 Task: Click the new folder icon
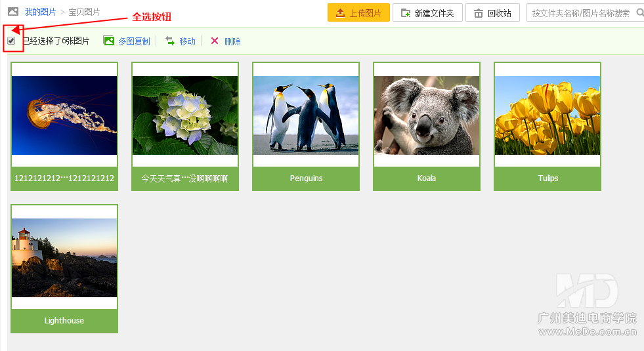[406, 13]
